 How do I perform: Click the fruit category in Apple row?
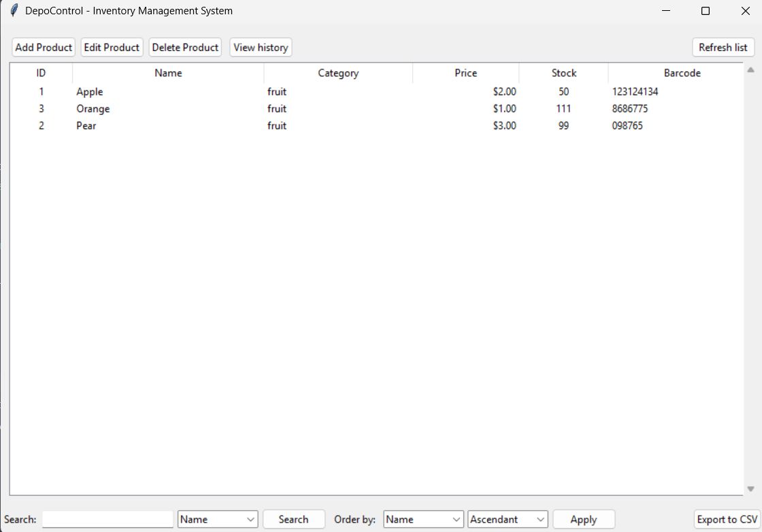(277, 91)
